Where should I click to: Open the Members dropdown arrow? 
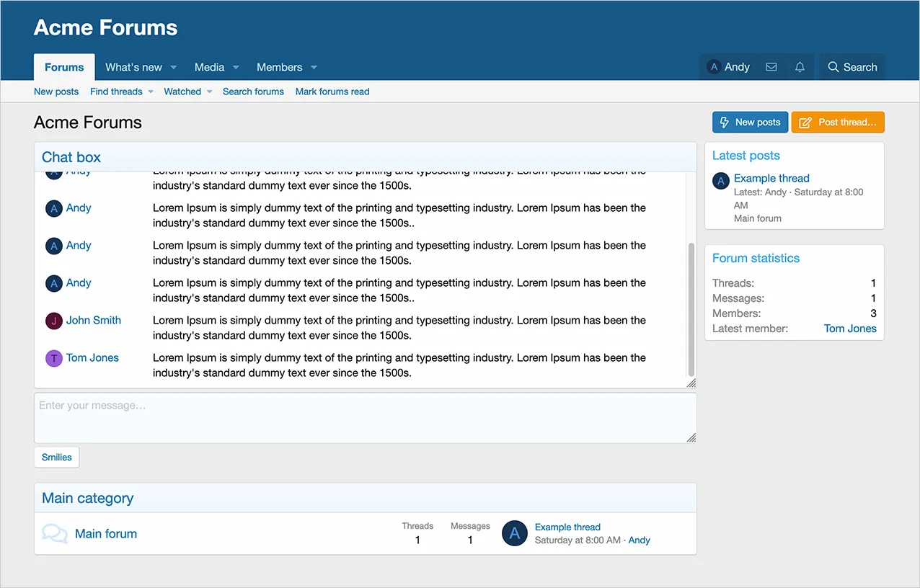click(314, 68)
